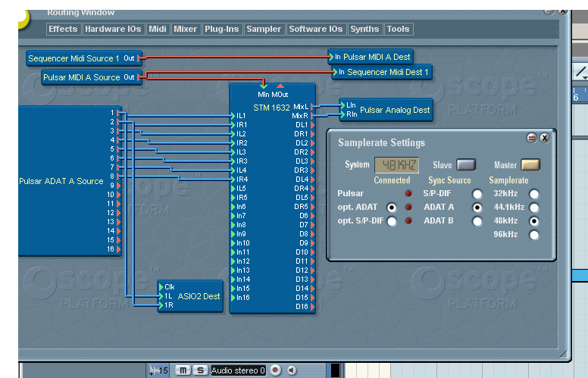The width and height of the screenshot is (588, 378).
Task: Arm record on Audio stereo 0 track
Action: [x=275, y=370]
